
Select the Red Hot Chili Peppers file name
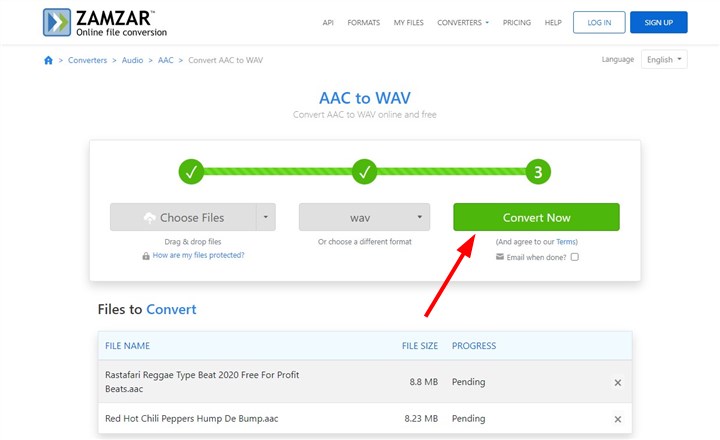click(x=191, y=418)
